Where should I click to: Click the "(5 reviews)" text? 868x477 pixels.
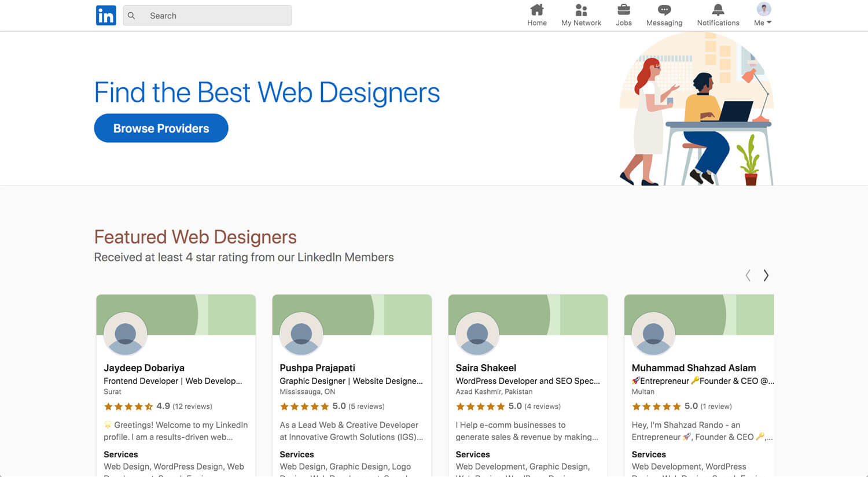coord(366,406)
